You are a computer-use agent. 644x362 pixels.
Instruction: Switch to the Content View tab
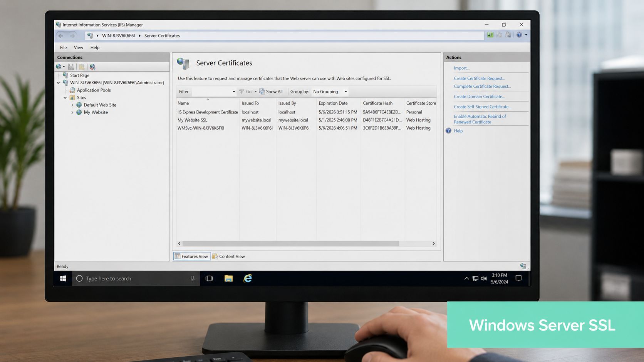point(228,257)
